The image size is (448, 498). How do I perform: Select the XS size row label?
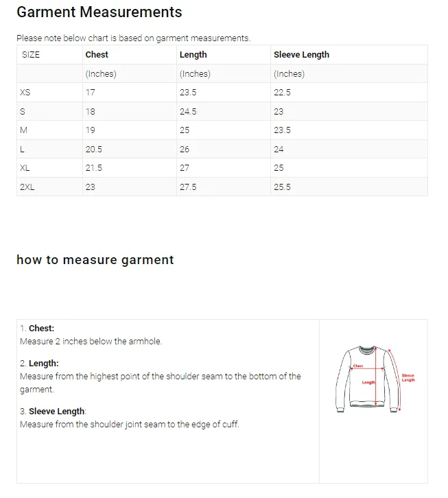tap(25, 93)
